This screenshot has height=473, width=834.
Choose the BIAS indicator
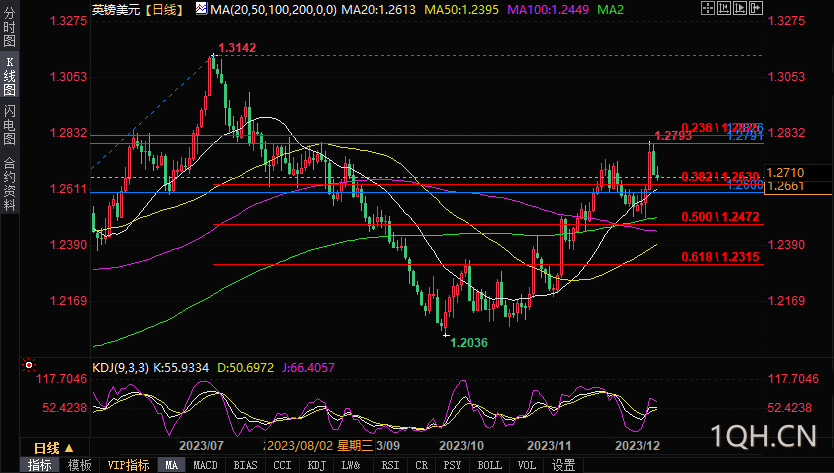click(245, 465)
